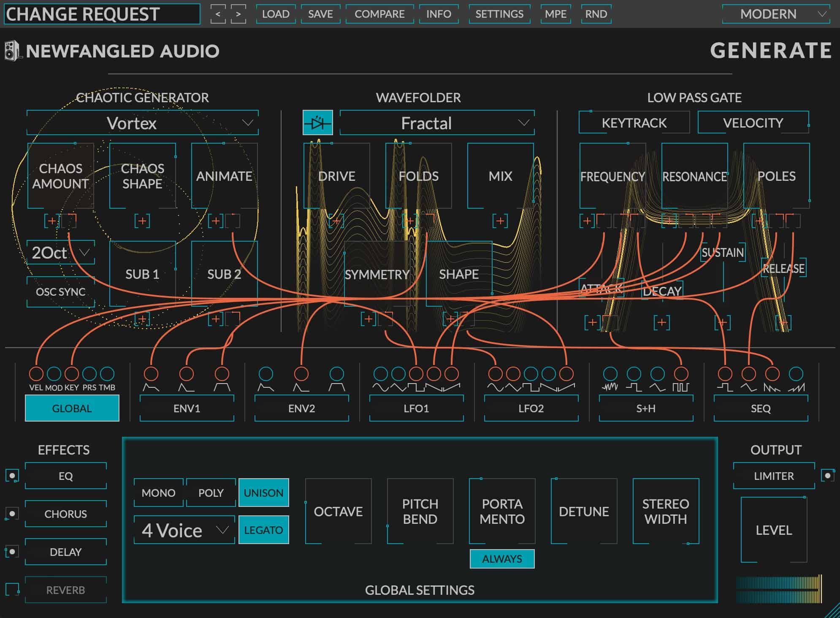Click the SEQ rising ramp output circle
Screen dimensions: 840x618
tap(796, 374)
